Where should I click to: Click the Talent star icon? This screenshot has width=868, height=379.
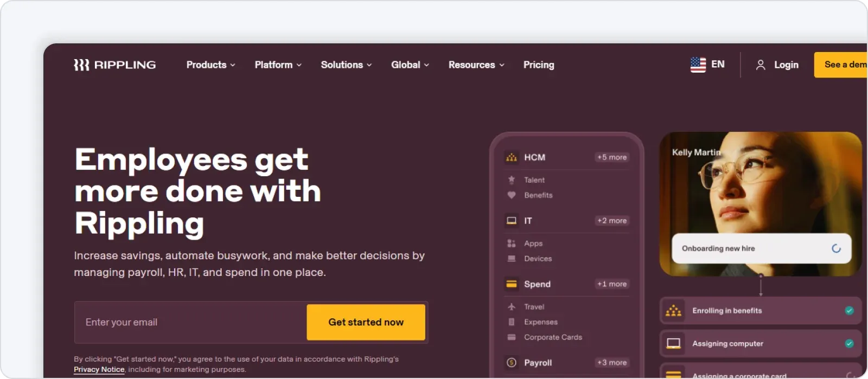[x=510, y=179]
